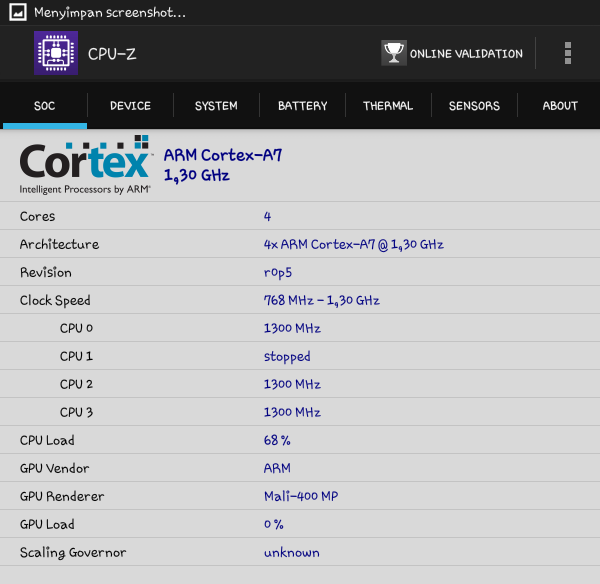Tap '768 MHz – 1,30 GHz' value

(x=322, y=300)
